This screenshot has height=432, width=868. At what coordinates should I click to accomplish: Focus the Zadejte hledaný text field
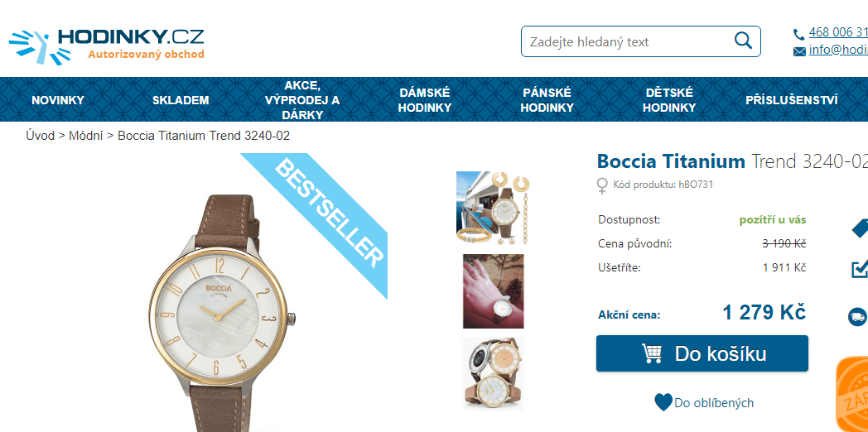point(627,41)
